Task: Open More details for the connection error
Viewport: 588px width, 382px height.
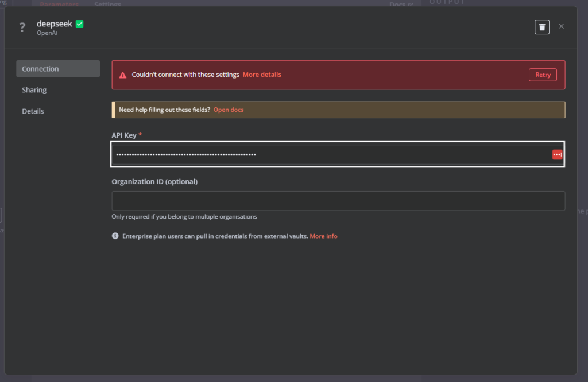Action: coord(262,75)
